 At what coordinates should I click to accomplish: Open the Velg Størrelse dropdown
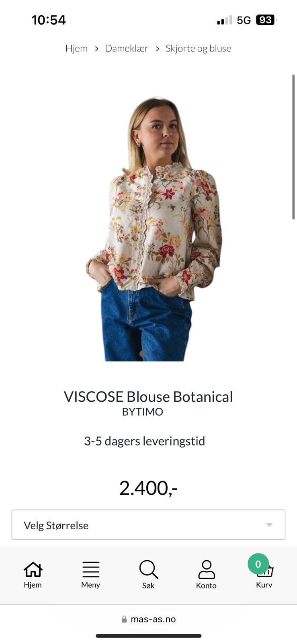(x=148, y=525)
